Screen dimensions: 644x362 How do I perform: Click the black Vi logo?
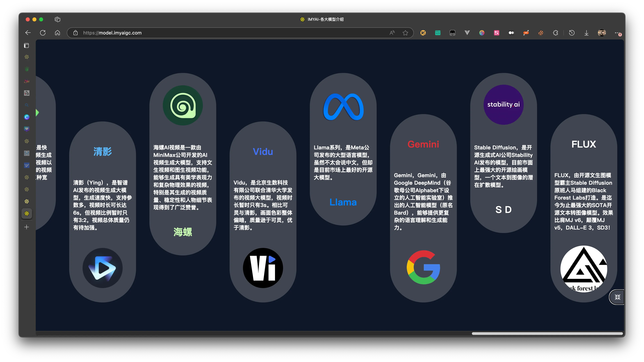click(x=263, y=268)
